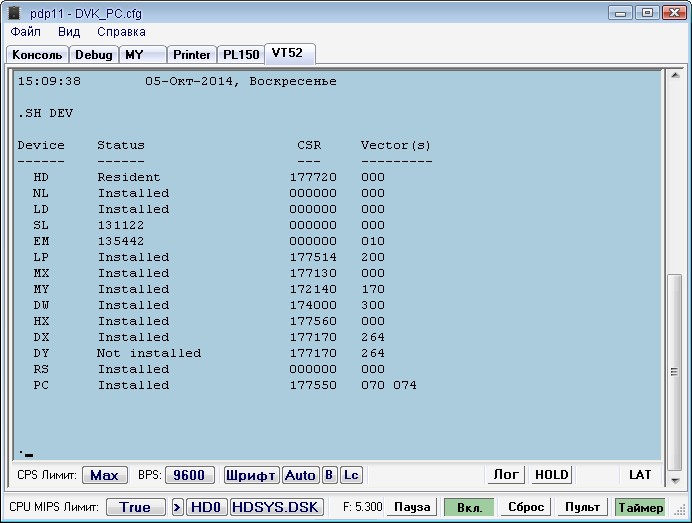Open the Справка menu

tap(121, 32)
